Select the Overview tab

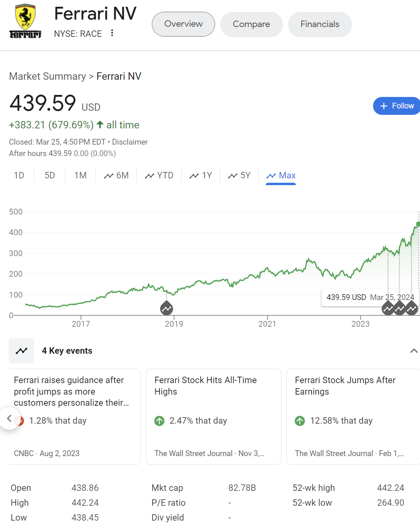click(183, 24)
